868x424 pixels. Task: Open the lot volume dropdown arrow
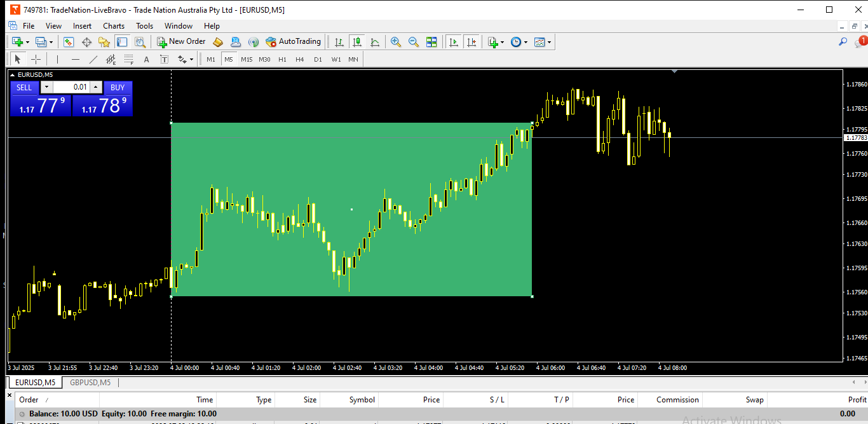click(46, 87)
